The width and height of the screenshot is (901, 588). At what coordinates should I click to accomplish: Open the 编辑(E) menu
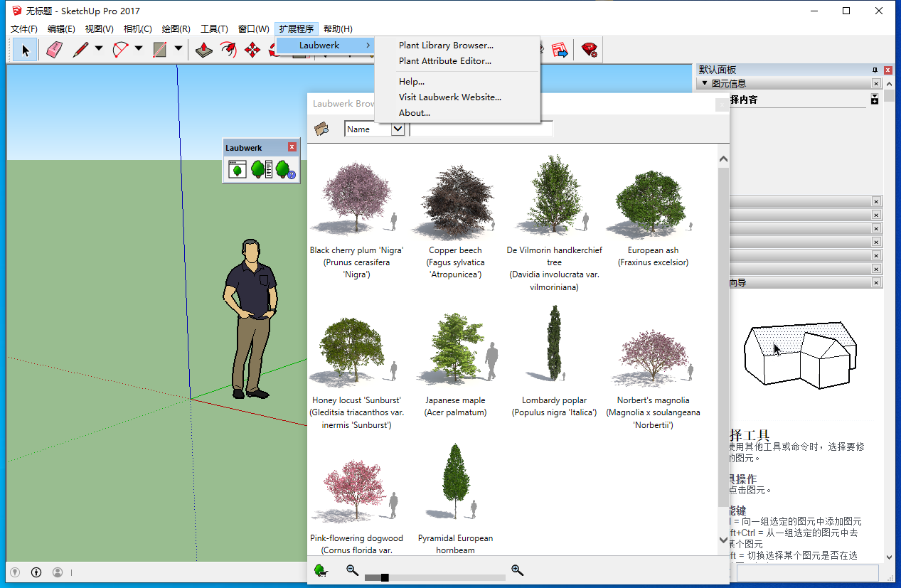point(61,29)
